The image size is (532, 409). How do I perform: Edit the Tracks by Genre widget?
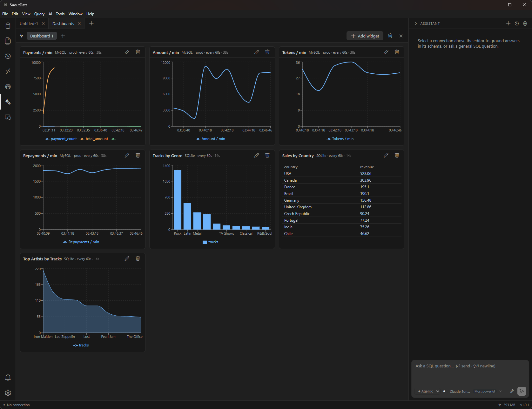(257, 155)
